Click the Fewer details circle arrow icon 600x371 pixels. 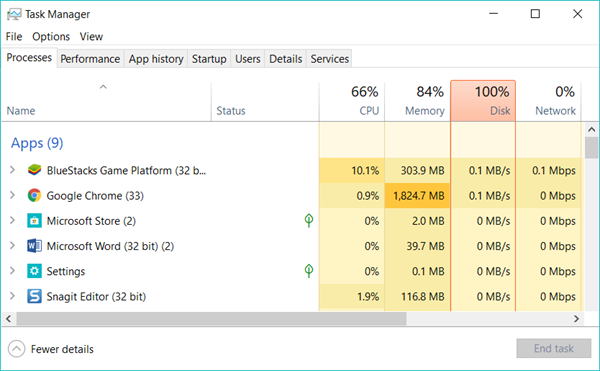point(16,349)
